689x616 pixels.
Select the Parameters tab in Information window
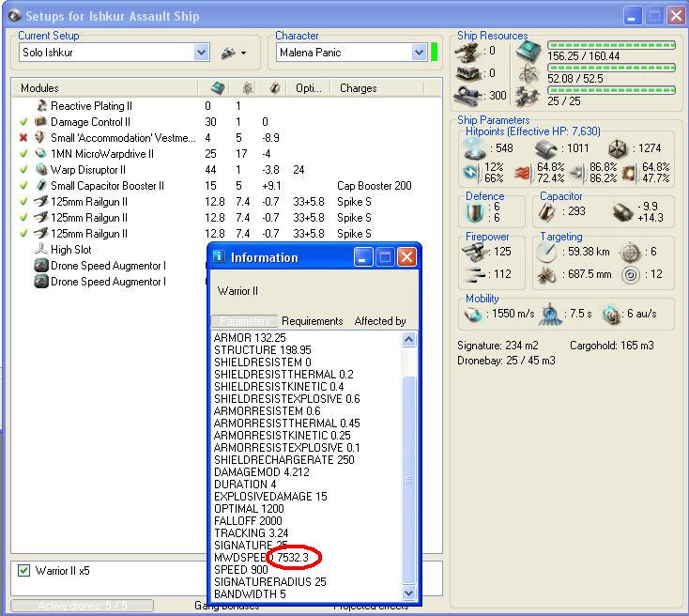pyautogui.click(x=244, y=321)
